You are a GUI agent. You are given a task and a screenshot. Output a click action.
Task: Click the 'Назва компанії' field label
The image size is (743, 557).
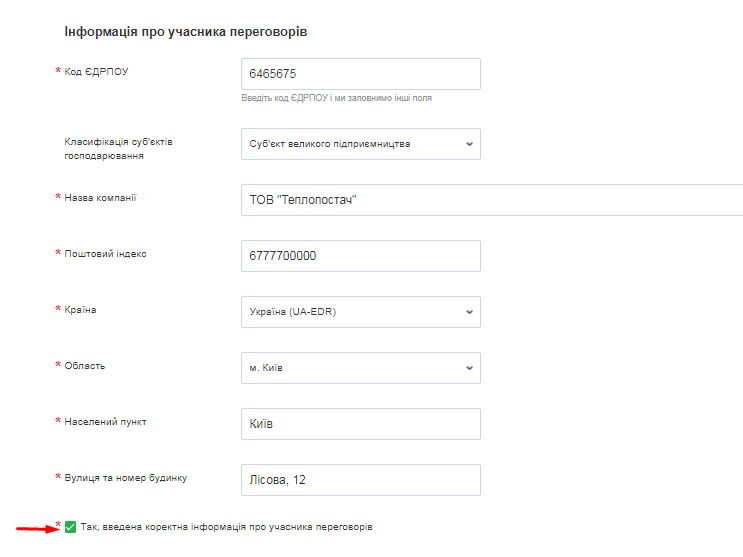100,198
